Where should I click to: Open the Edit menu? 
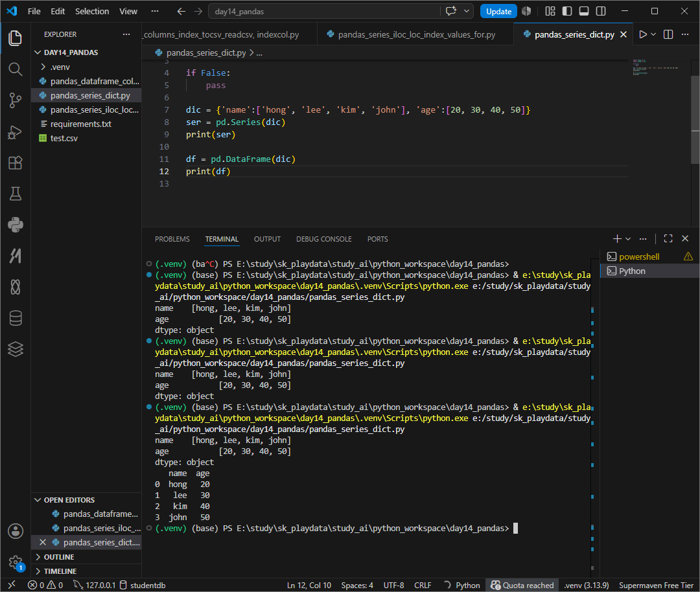pyautogui.click(x=58, y=11)
